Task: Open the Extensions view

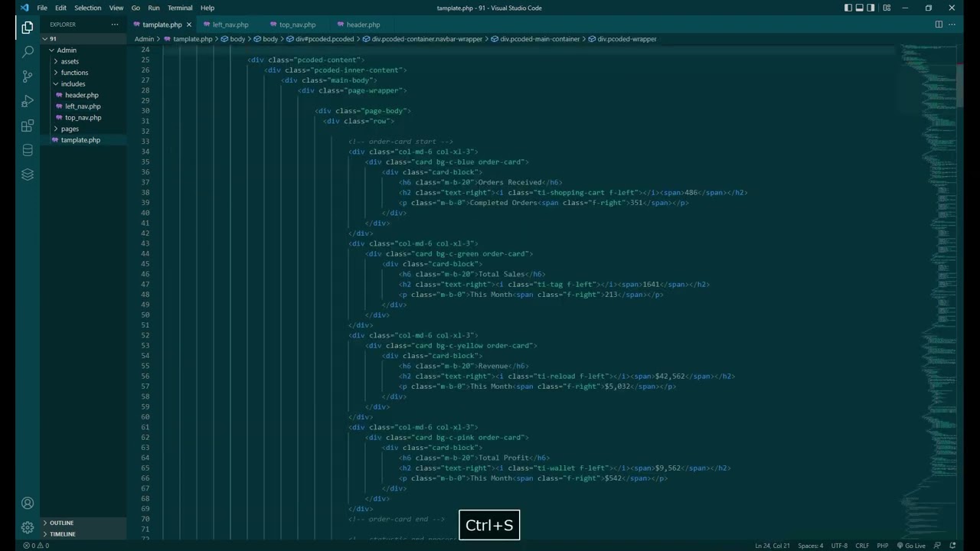Action: point(28,126)
